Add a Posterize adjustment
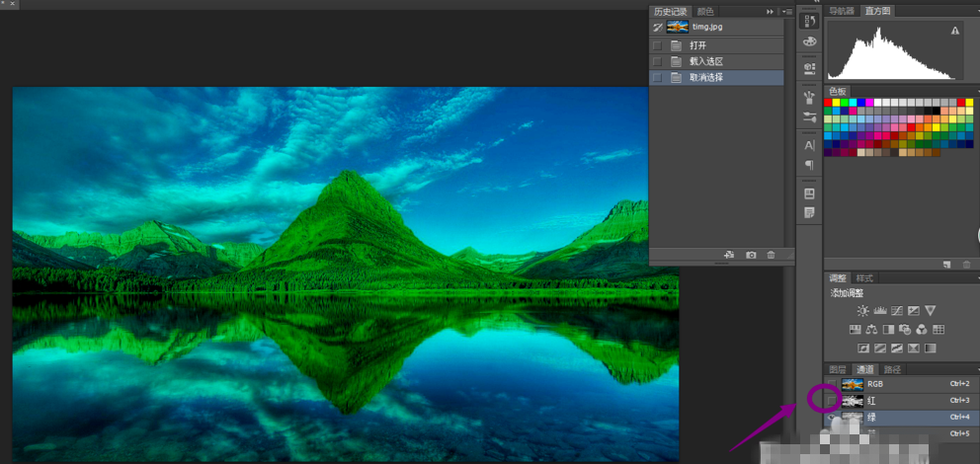 [880, 348]
